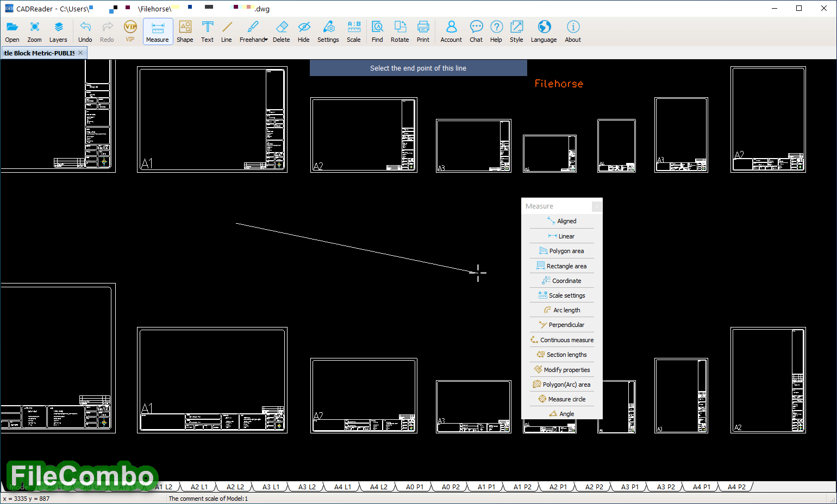This screenshot has height=504, width=837.
Task: Pick the Angle measurement option
Action: pos(561,413)
